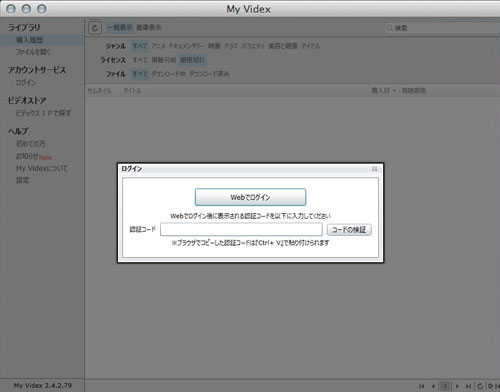
Task: Click the macOS green zoom window button
Action: pyautogui.click(x=42, y=9)
